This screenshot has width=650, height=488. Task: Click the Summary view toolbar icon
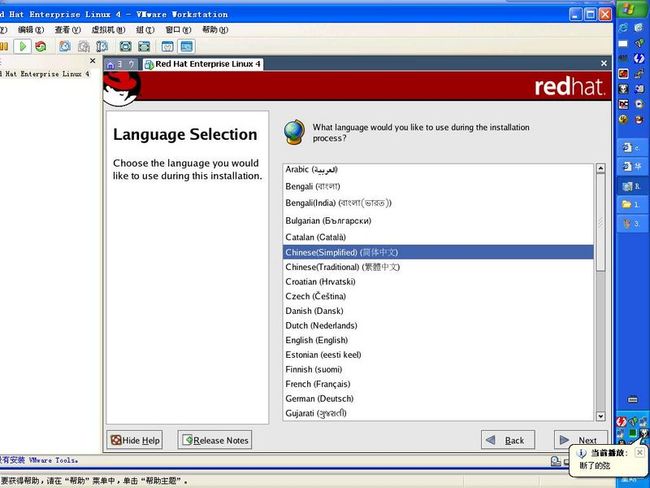coord(167,46)
